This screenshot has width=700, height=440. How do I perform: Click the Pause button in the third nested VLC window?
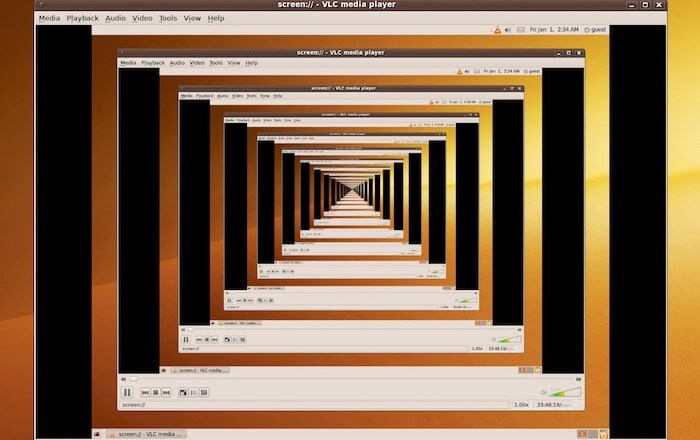(x=229, y=300)
